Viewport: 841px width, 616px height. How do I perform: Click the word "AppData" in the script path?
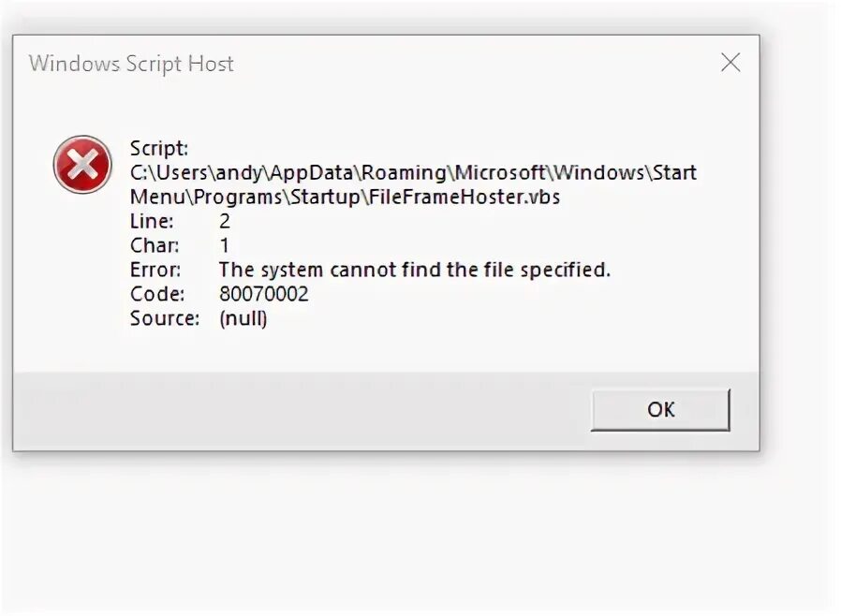click(319, 173)
